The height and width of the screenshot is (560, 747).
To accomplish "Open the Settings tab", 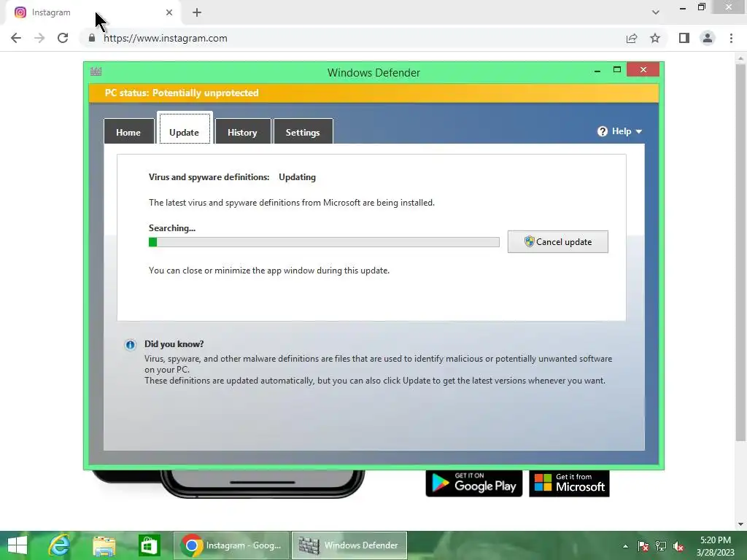I will click(x=303, y=131).
